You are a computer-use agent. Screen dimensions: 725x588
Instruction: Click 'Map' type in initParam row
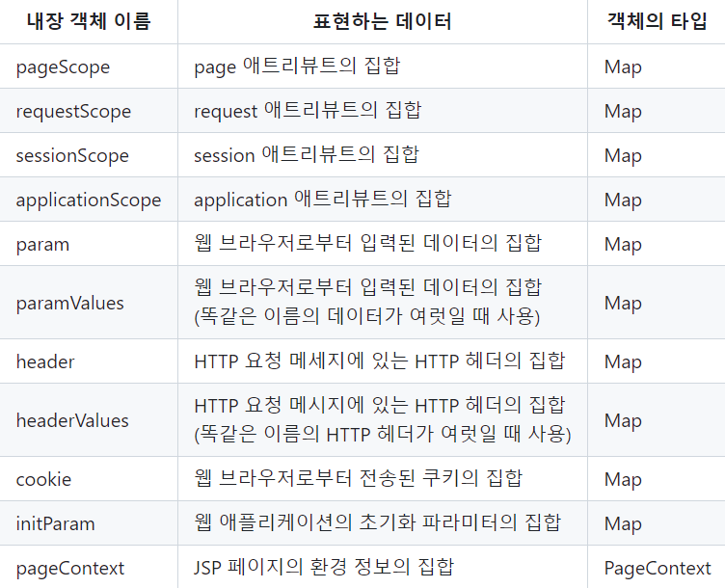pos(623,524)
